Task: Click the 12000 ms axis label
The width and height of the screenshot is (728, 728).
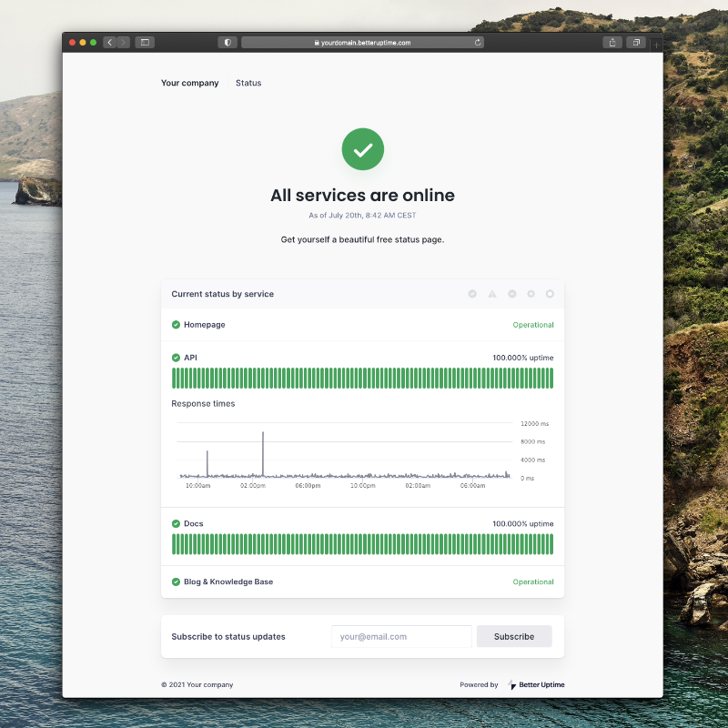Action: pos(534,424)
